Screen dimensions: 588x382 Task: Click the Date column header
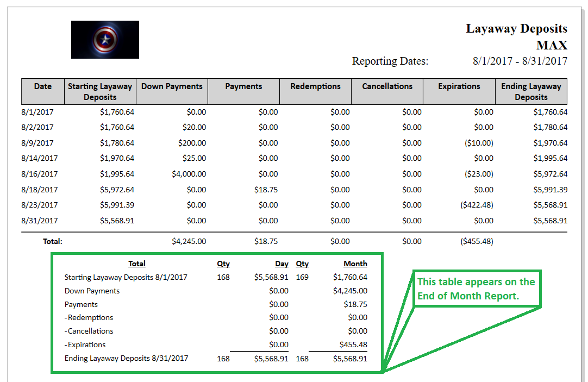[43, 91]
